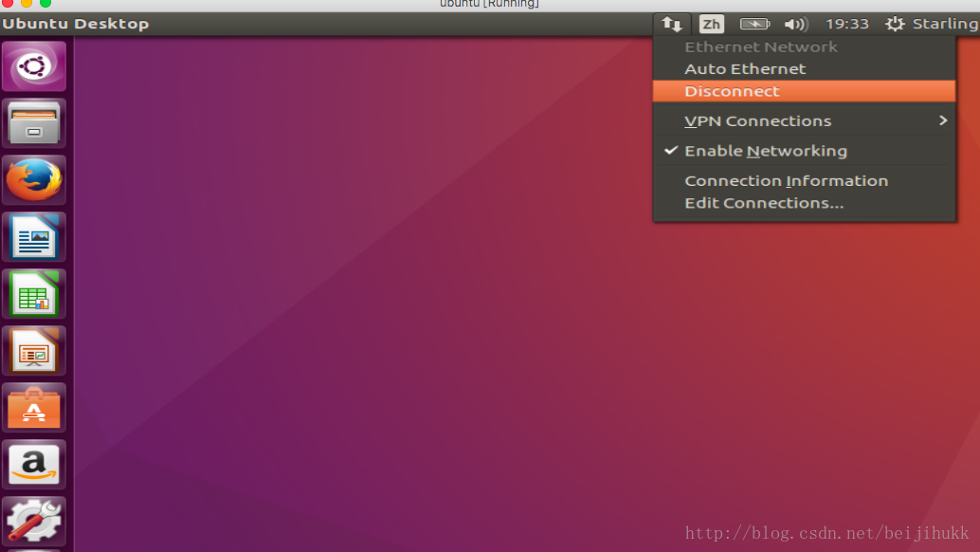Choose Disconnect from network menu
The height and width of the screenshot is (552, 980).
[x=805, y=91]
